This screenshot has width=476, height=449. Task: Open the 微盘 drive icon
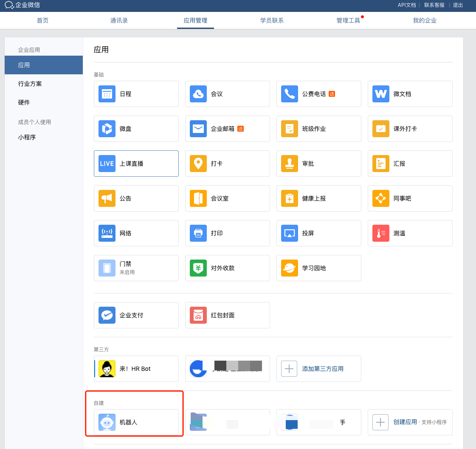point(107,129)
